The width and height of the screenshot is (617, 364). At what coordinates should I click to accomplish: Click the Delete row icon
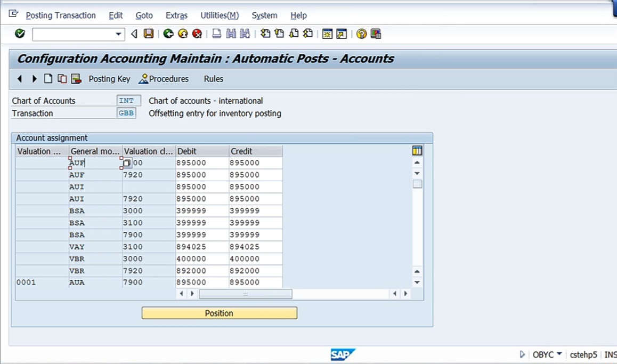coord(76,79)
